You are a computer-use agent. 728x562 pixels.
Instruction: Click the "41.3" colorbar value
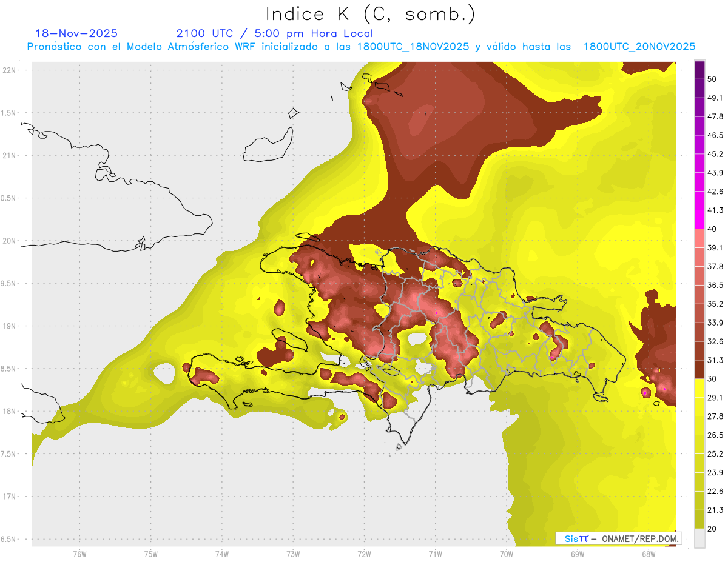click(715, 210)
